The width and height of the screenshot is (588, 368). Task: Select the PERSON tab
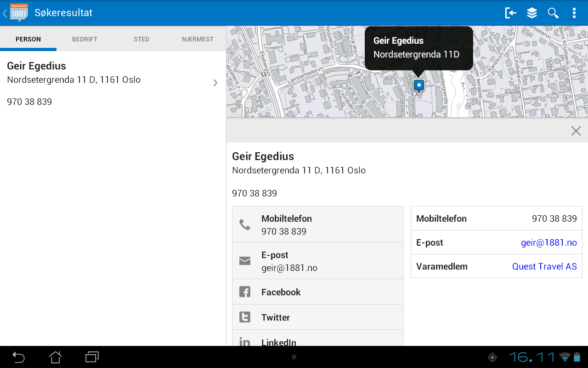(28, 39)
